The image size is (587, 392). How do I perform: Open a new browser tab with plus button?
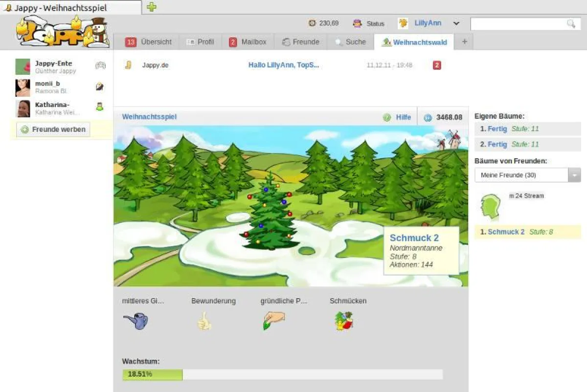151,7
